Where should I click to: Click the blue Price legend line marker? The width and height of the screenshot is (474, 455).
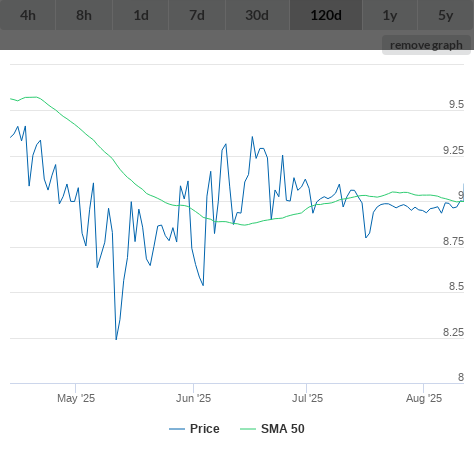(x=177, y=429)
